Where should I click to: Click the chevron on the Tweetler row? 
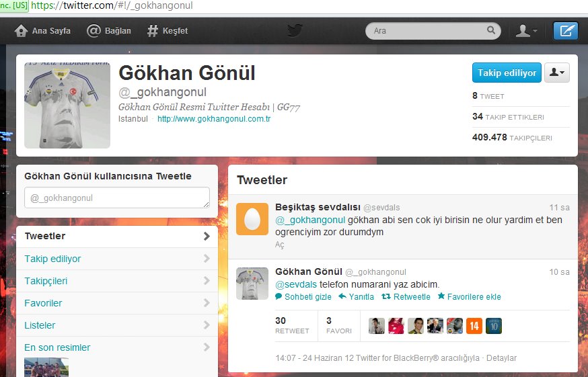tap(207, 236)
